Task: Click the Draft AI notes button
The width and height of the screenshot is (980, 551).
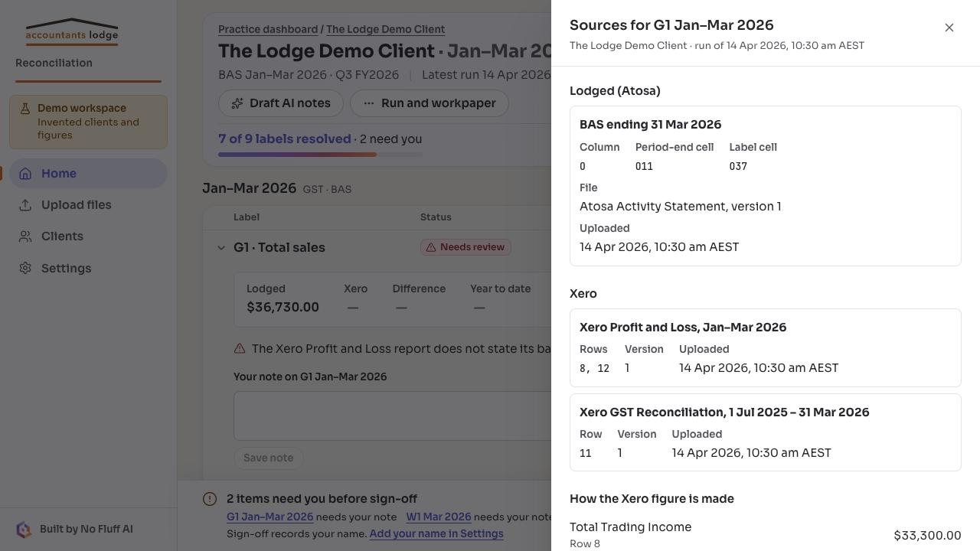Action: tap(281, 103)
